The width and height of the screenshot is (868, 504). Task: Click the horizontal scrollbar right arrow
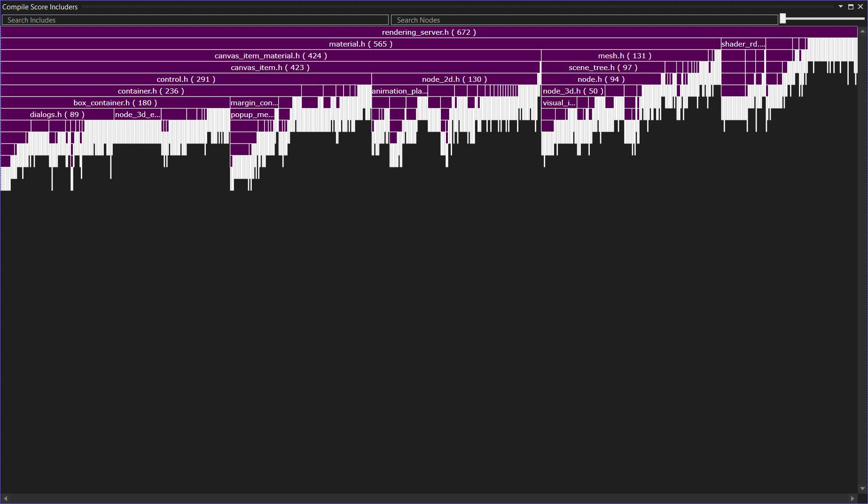[852, 498]
